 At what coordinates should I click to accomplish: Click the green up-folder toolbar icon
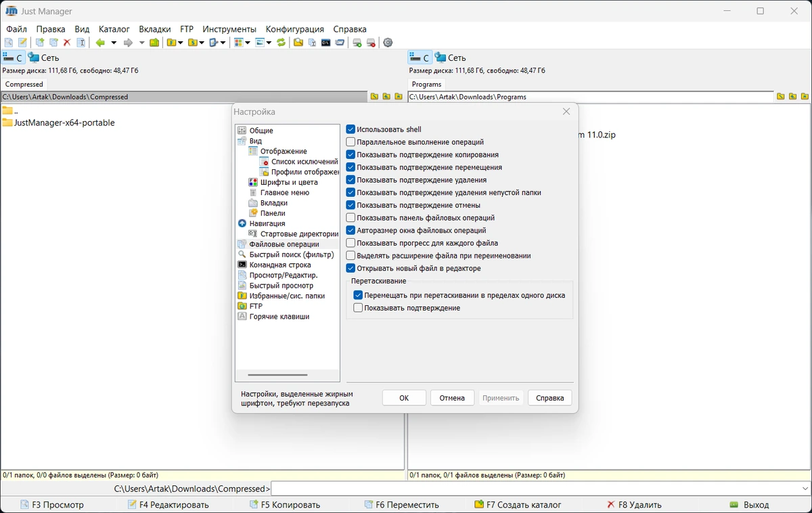click(154, 43)
